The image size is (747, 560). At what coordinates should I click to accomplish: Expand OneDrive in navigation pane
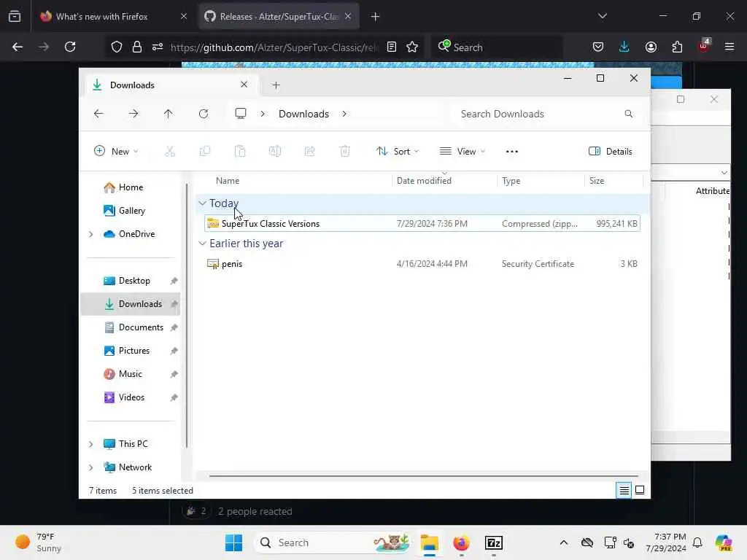(x=91, y=234)
